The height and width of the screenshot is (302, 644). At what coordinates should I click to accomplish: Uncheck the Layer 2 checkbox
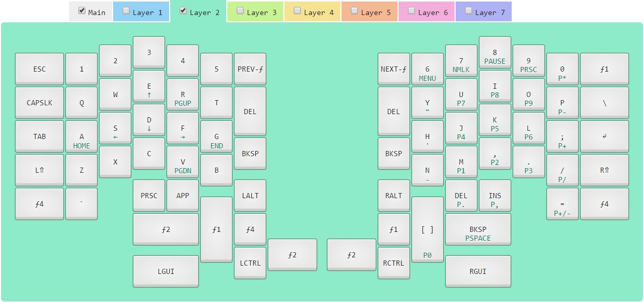pyautogui.click(x=183, y=11)
